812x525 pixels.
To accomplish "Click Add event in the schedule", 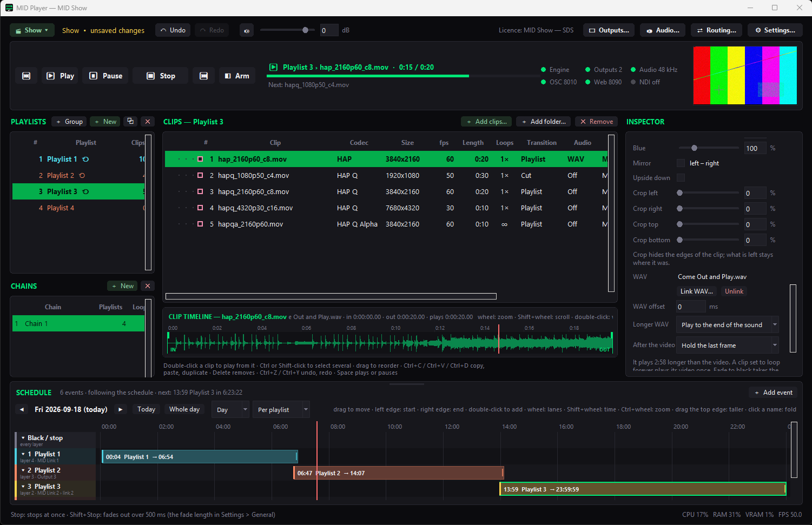I will click(x=773, y=393).
